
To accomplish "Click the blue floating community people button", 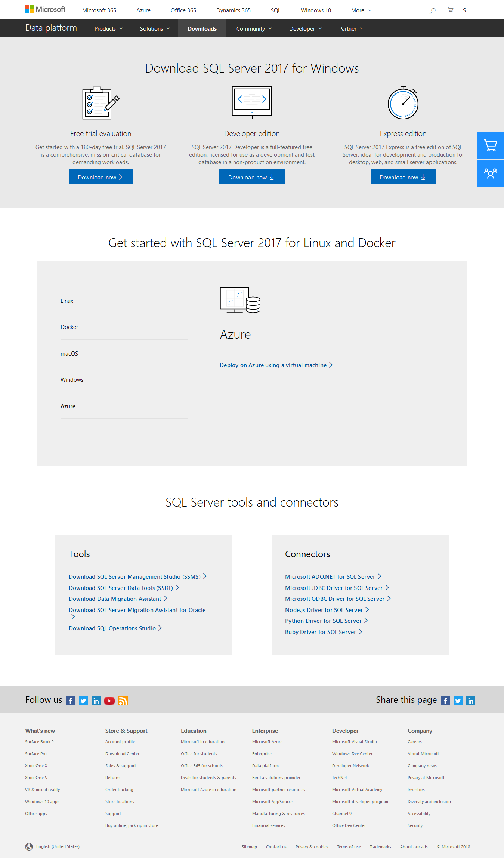I will 491,173.
